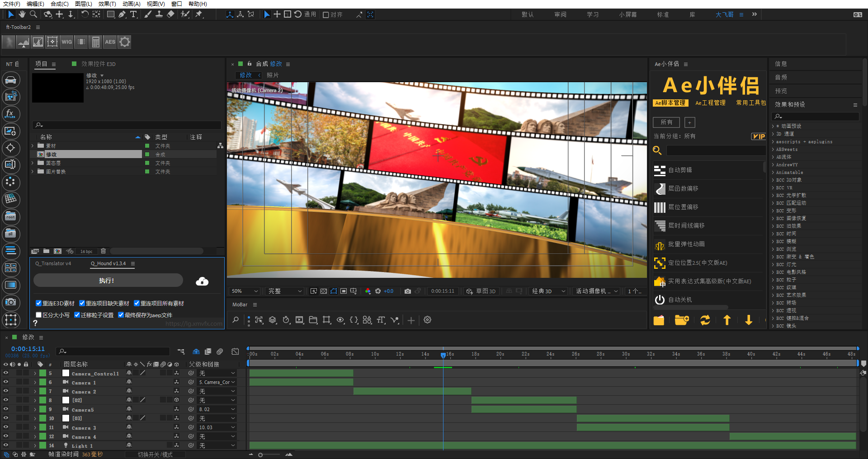
Task: Click the AES icon in ft-Toolbar2
Action: pyautogui.click(x=110, y=42)
